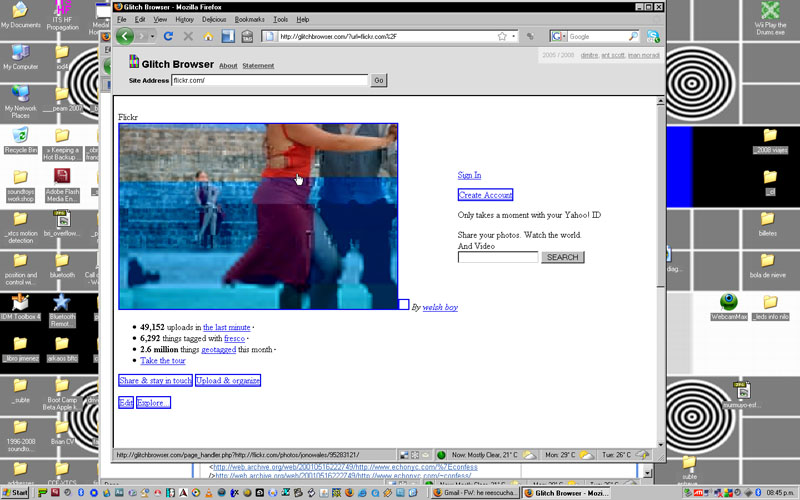Open the Wii Play the Drums.exe icon
This screenshot has width=800, height=500.
(x=770, y=18)
